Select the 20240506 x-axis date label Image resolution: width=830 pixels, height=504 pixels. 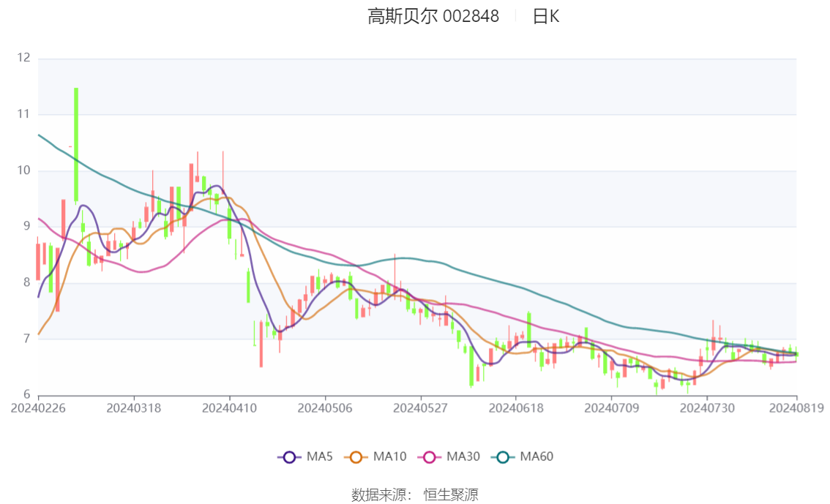[x=324, y=408]
